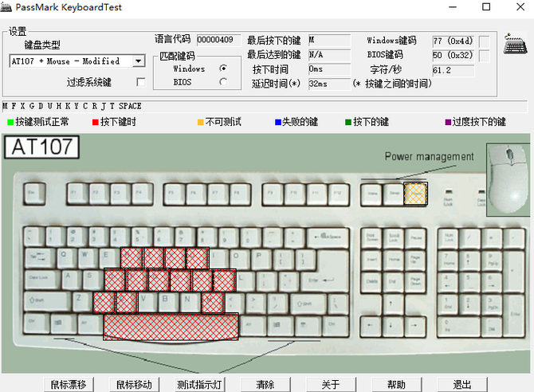Image resolution: width=534 pixels, height=392 pixels.
Task: Click the 清除 button to clear results
Action: click(x=265, y=385)
